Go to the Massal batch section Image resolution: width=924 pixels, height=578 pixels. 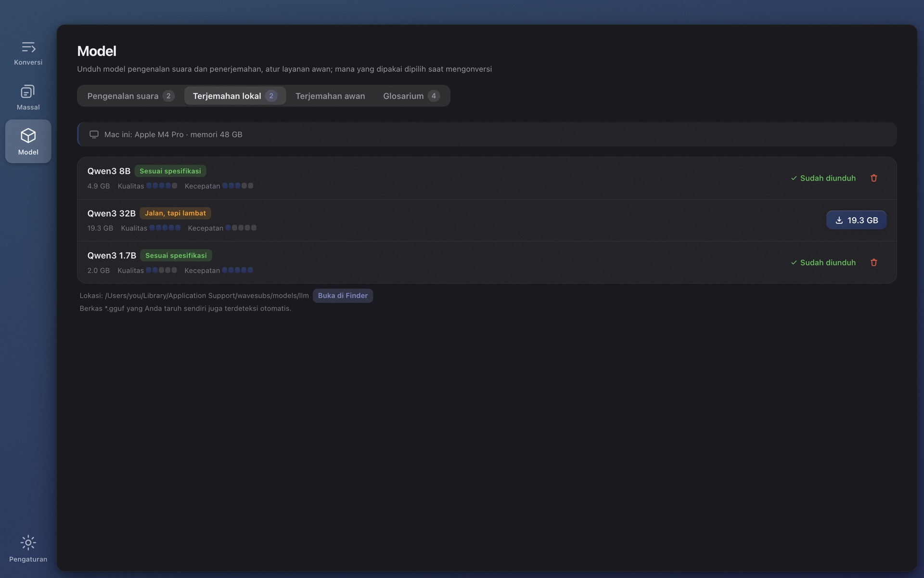tap(28, 98)
